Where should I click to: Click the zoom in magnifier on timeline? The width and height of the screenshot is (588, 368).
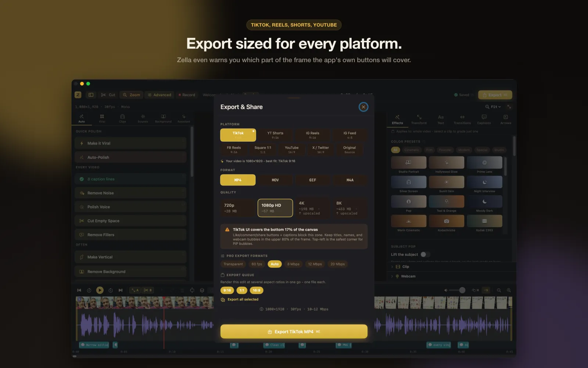(509, 290)
